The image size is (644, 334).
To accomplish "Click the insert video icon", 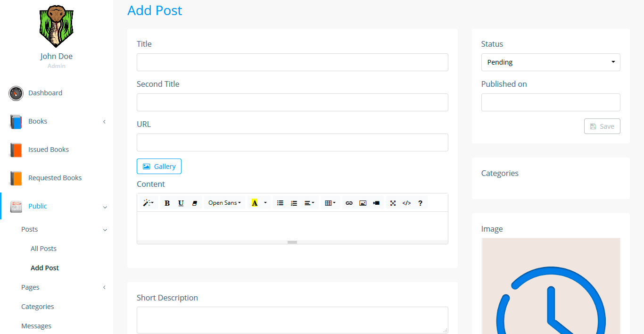I will [x=376, y=203].
